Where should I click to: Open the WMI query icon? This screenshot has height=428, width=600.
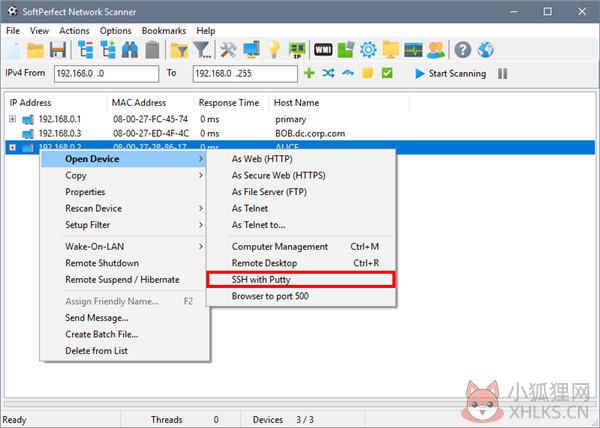[323, 50]
